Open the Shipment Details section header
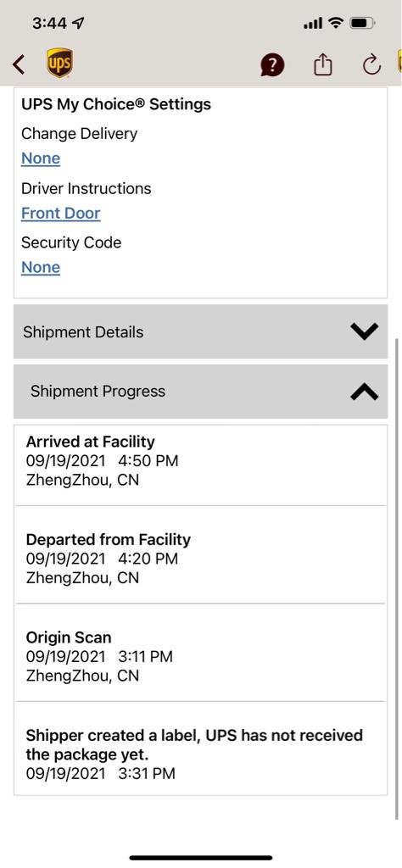The width and height of the screenshot is (402, 868). [x=200, y=331]
